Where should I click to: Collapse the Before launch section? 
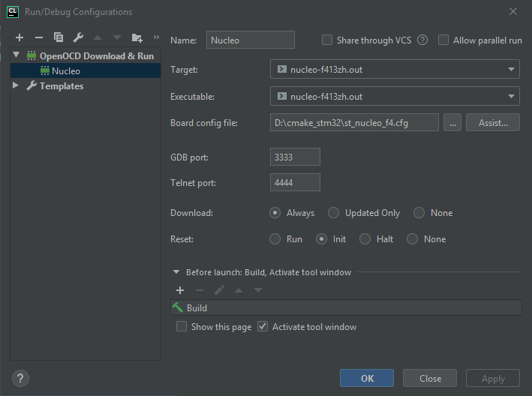pos(176,272)
